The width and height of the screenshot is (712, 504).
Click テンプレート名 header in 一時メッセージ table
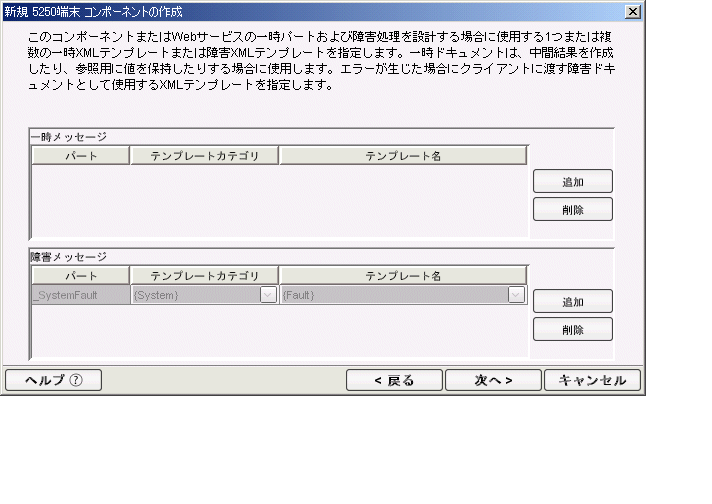pos(403,156)
